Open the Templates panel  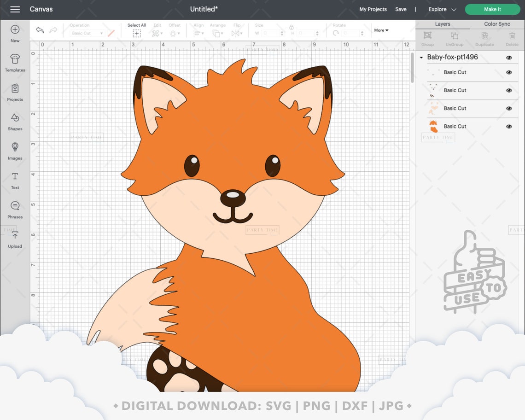coord(15,62)
